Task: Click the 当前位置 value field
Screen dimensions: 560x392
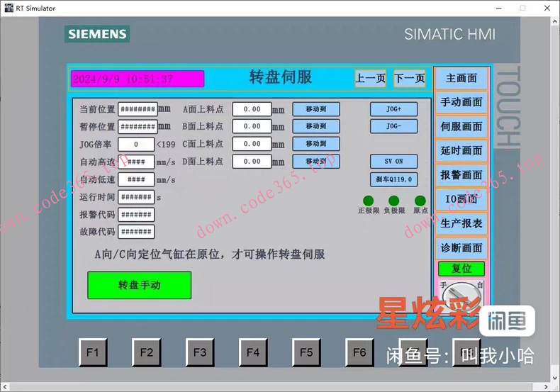Action: point(138,109)
